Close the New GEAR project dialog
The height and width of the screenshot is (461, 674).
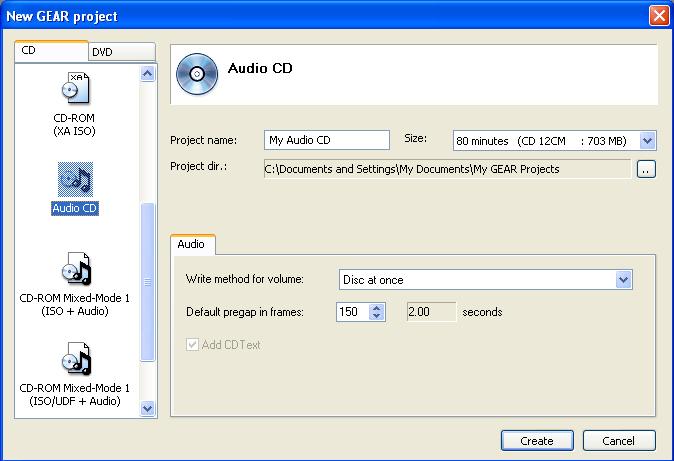pyautogui.click(x=658, y=16)
